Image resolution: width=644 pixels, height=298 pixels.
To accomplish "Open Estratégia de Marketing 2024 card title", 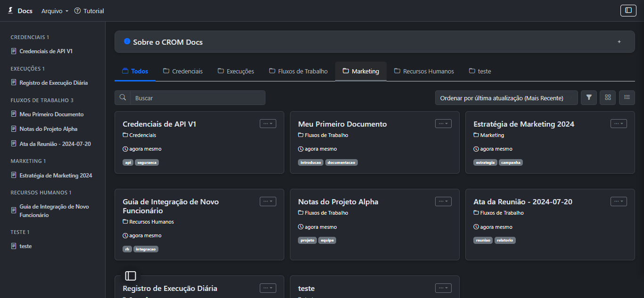I will 524,124.
